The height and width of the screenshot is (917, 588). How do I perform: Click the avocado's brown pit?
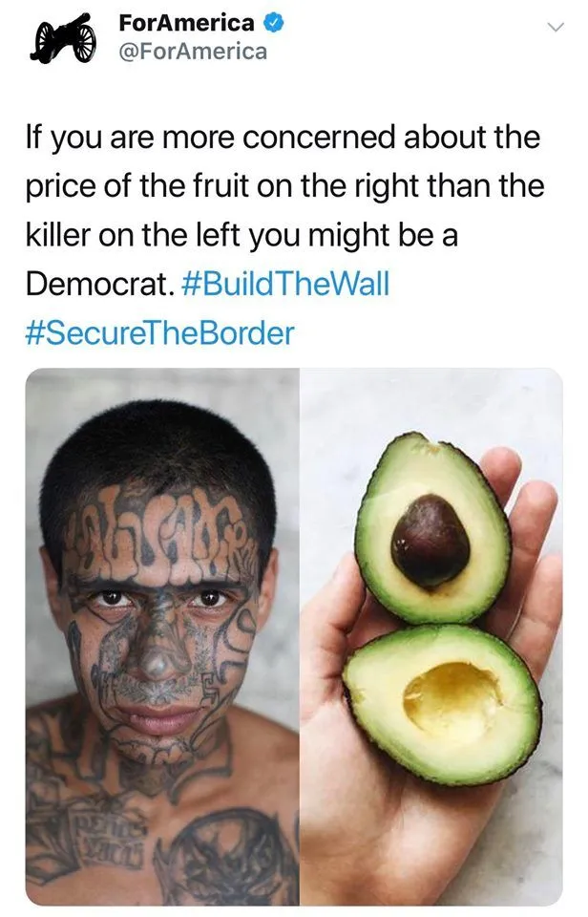point(430,540)
